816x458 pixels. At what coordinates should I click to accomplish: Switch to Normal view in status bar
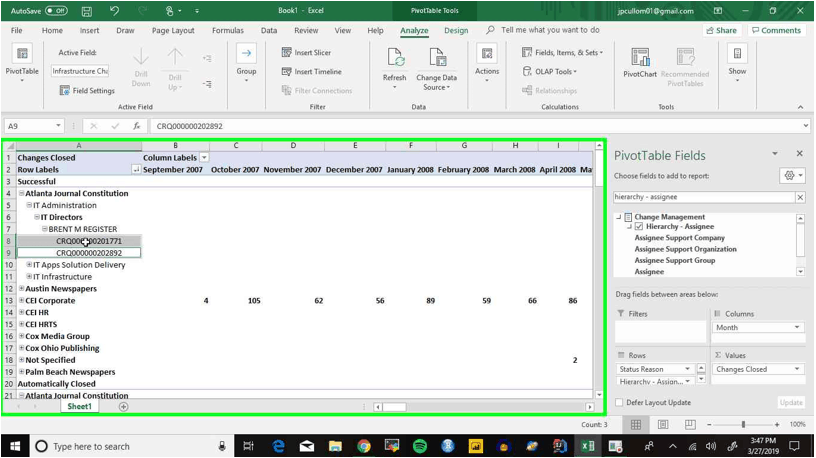pos(636,425)
